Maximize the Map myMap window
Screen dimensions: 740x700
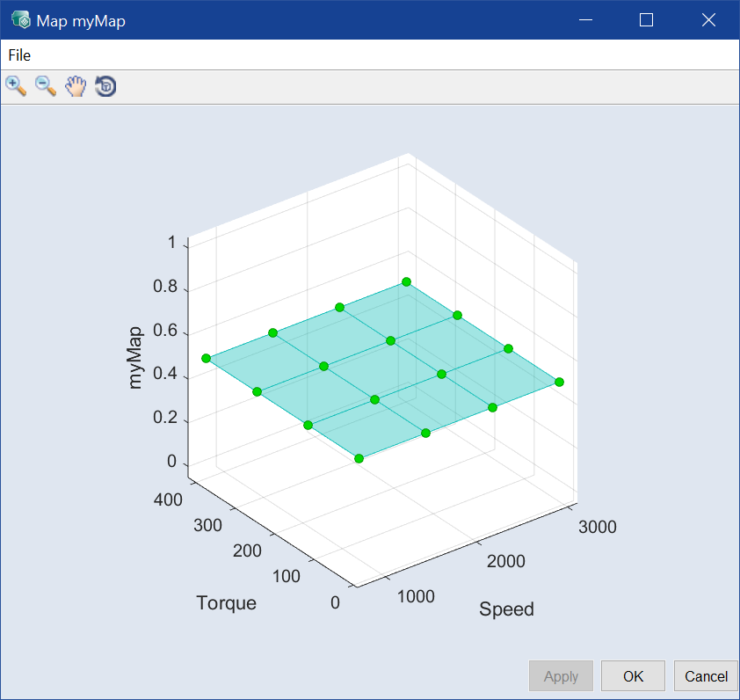[x=646, y=20]
